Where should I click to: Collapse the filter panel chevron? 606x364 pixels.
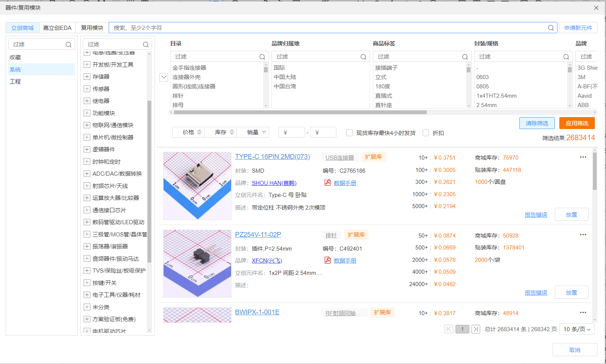pyautogui.click(x=164, y=77)
